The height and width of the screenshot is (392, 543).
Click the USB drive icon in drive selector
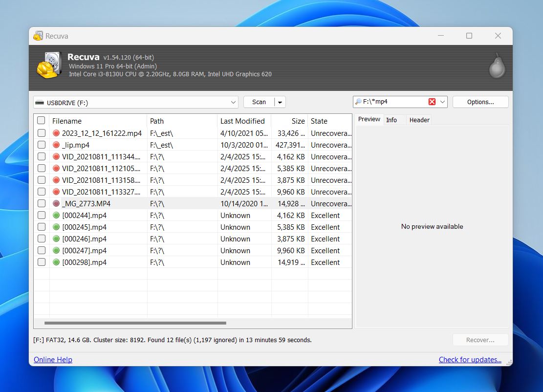click(40, 103)
